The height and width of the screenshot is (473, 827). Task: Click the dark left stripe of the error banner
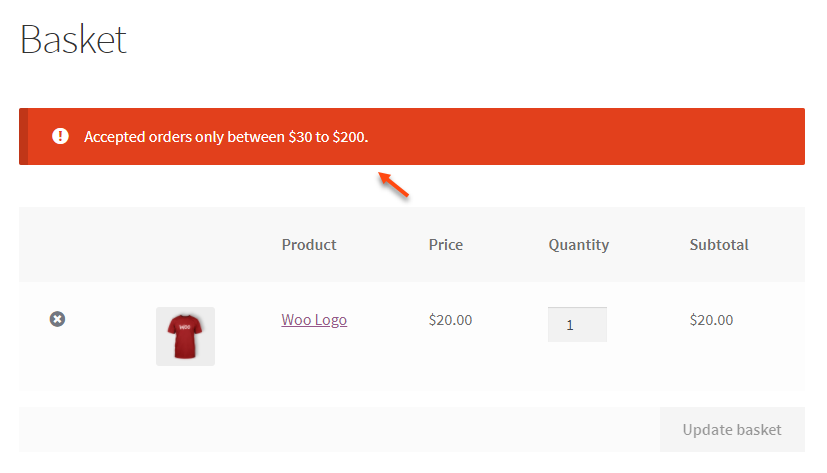[23, 137]
